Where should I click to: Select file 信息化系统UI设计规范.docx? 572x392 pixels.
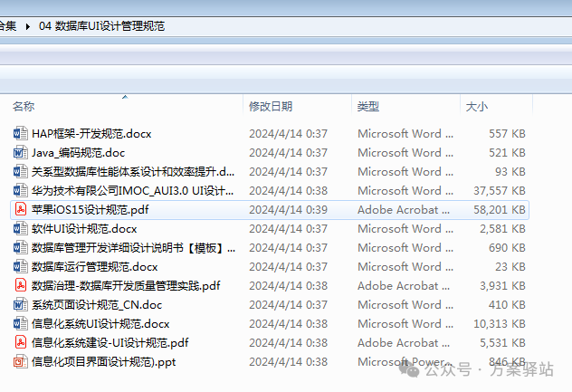tap(100, 324)
